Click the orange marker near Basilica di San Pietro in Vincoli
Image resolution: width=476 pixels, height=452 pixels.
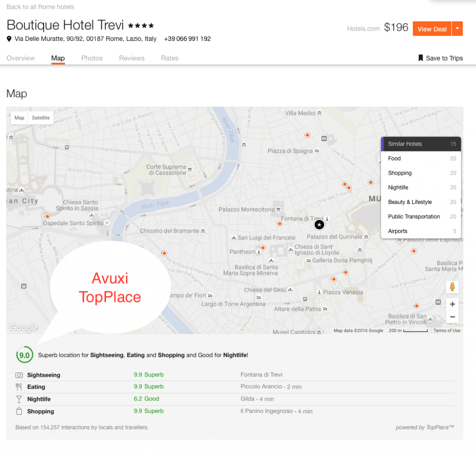tap(416, 306)
